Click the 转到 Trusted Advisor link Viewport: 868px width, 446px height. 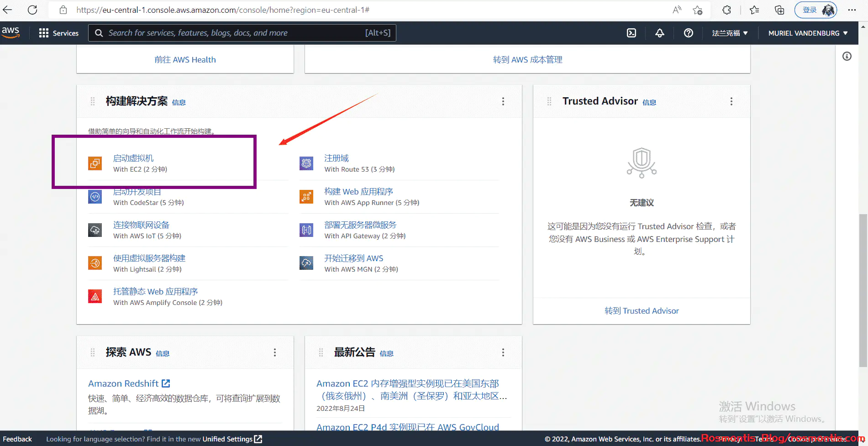pyautogui.click(x=642, y=311)
